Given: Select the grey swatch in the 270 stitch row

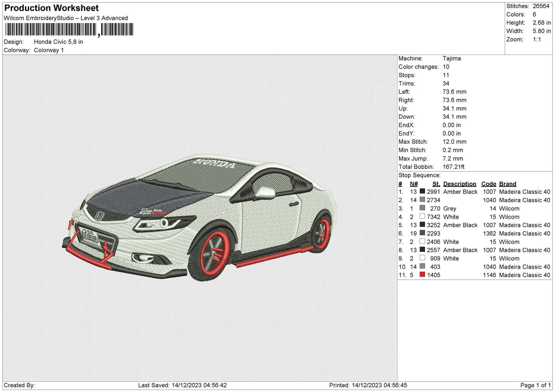Looking at the screenshot, I should point(422,208).
